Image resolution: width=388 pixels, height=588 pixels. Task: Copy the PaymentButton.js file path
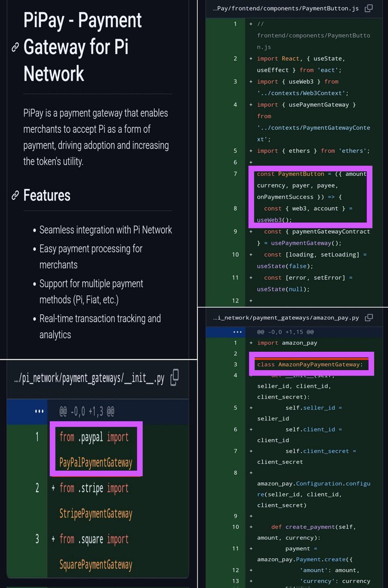pos(369,8)
